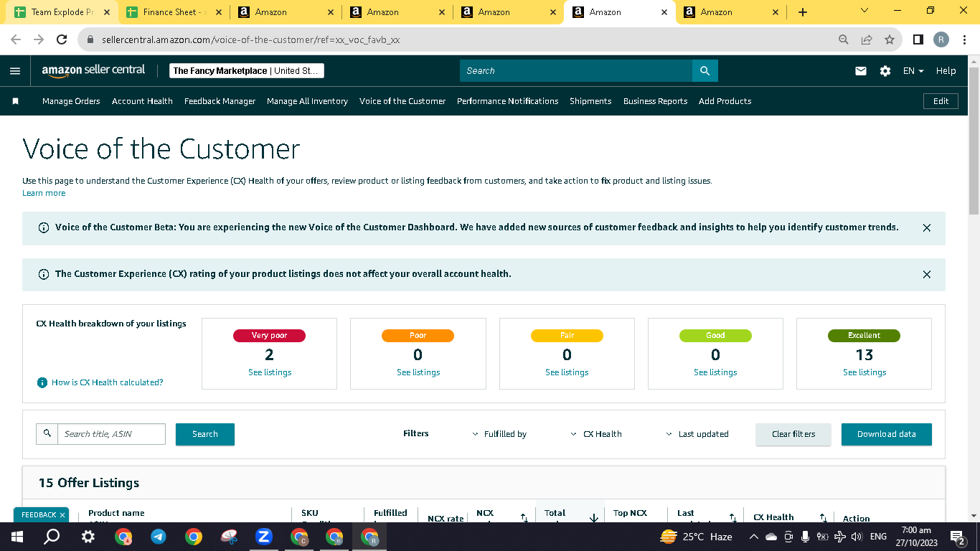The image size is (980, 551).
Task: Open The Fancy Marketplace account switcher
Action: click(247, 71)
